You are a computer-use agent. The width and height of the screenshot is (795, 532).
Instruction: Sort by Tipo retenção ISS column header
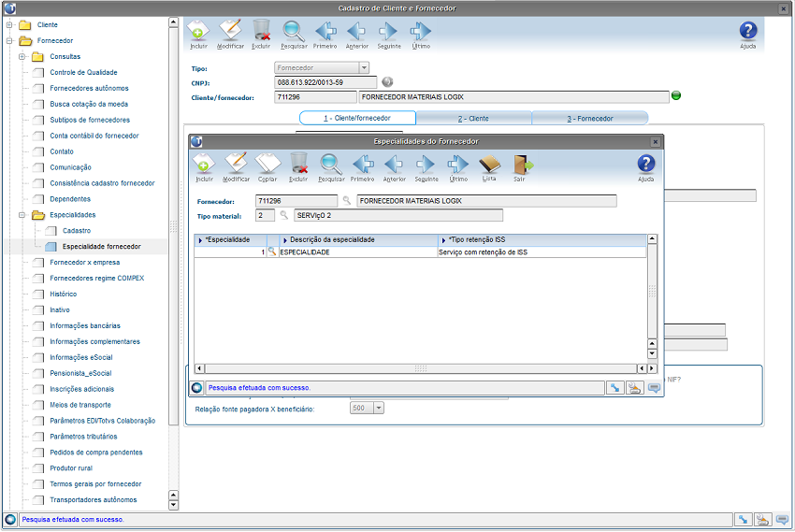(542, 239)
